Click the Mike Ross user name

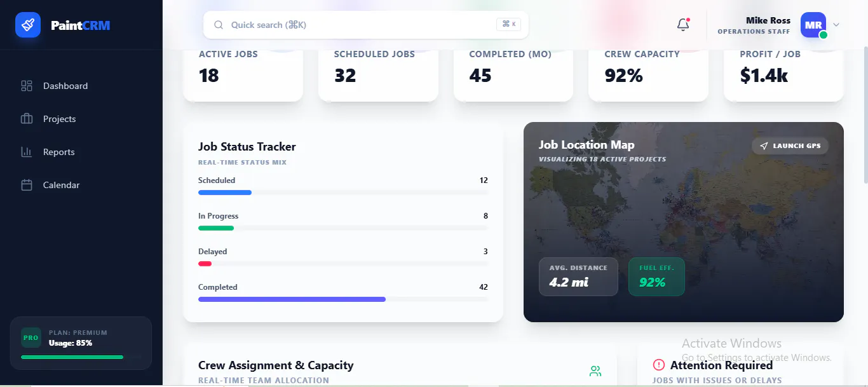coord(768,20)
